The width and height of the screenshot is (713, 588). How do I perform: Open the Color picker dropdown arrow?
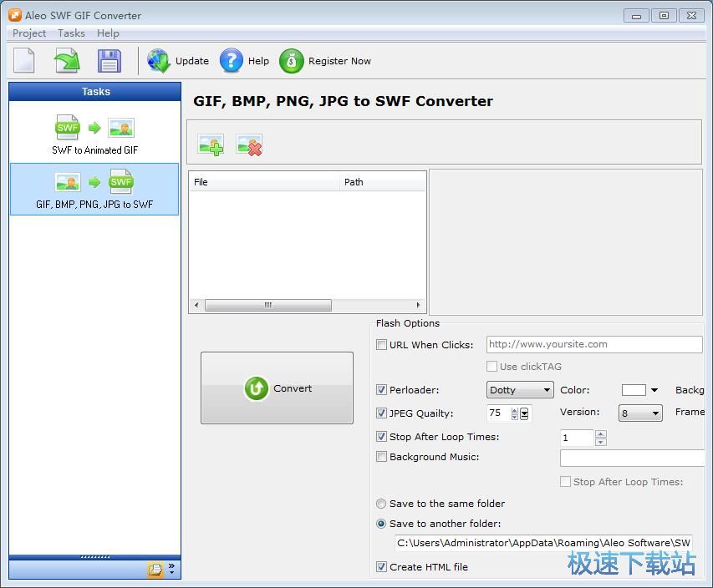tap(654, 390)
